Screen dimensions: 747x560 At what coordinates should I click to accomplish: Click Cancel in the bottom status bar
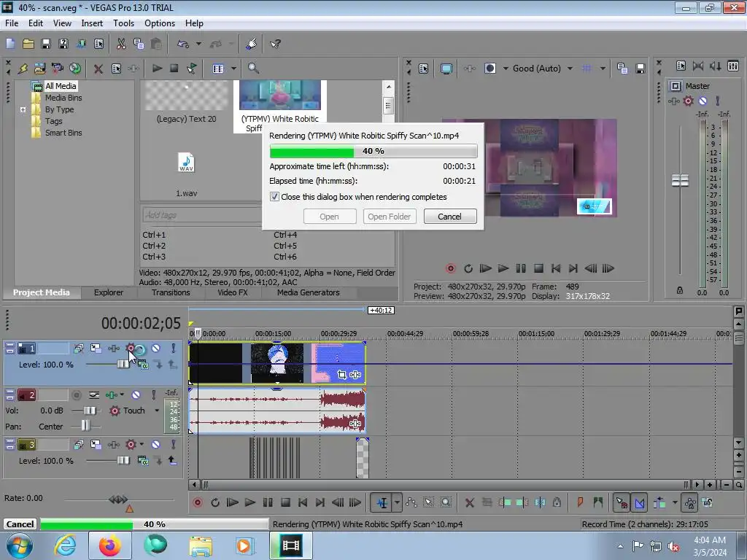[x=20, y=524]
